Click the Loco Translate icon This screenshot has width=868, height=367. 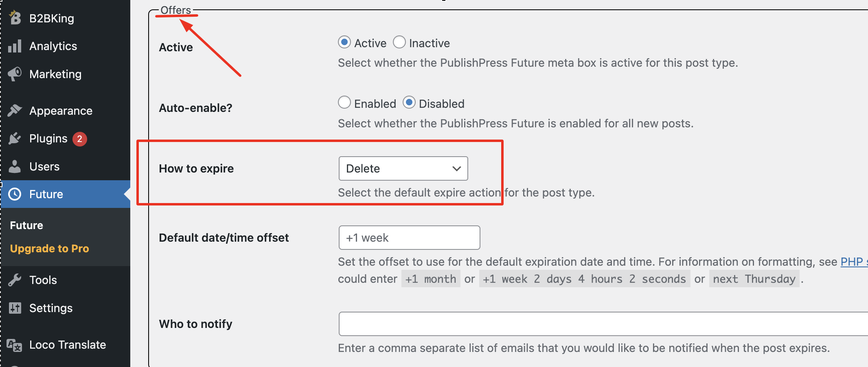coord(15,345)
